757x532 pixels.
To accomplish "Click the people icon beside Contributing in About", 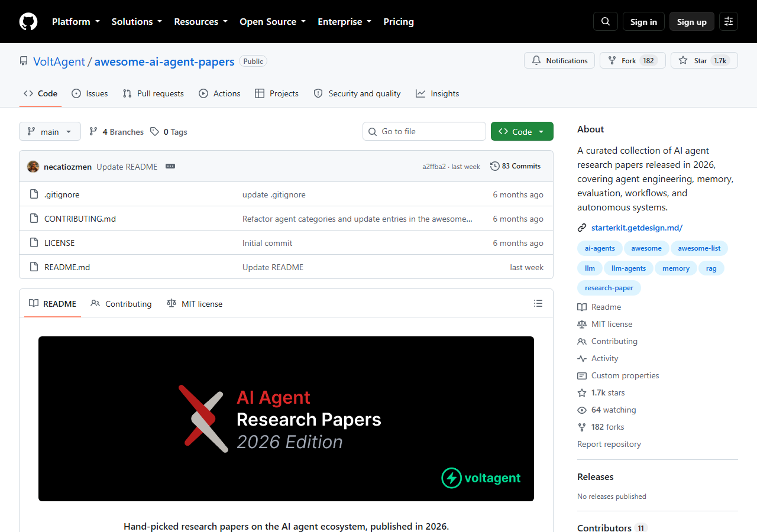I will pos(582,341).
